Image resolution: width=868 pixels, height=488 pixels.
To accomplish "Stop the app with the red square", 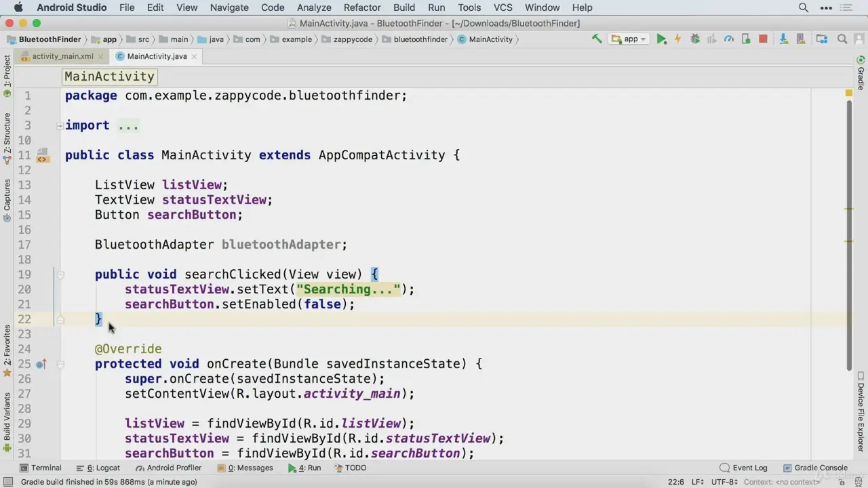I will coord(763,39).
